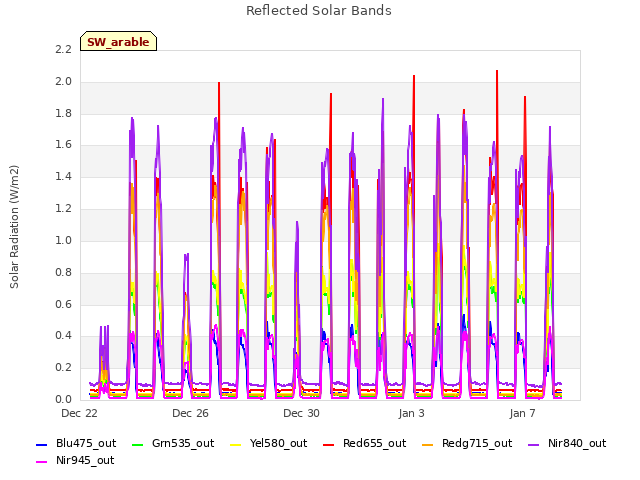
Task: Click the SW_arable annotation tag
Action: click(118, 41)
